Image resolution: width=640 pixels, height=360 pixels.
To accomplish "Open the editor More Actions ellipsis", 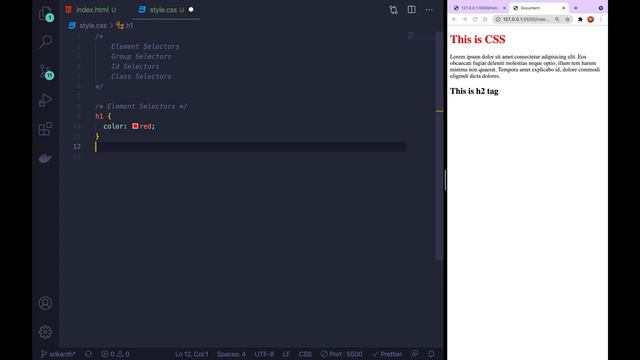I will (429, 10).
